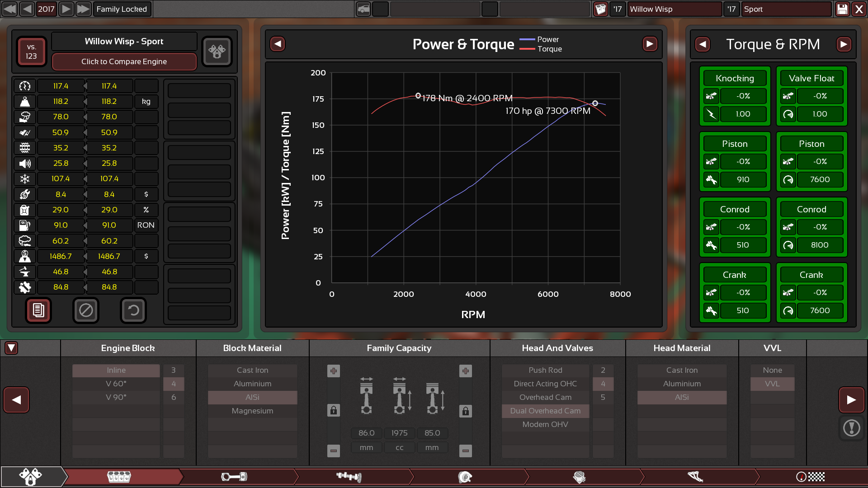Show next graph using right arrow
The image size is (868, 488).
[650, 44]
